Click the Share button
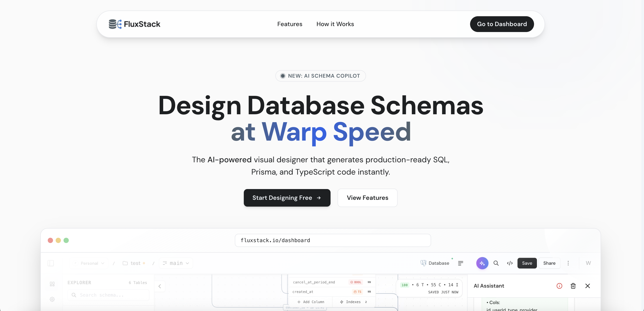This screenshot has width=644, height=311. 549,263
